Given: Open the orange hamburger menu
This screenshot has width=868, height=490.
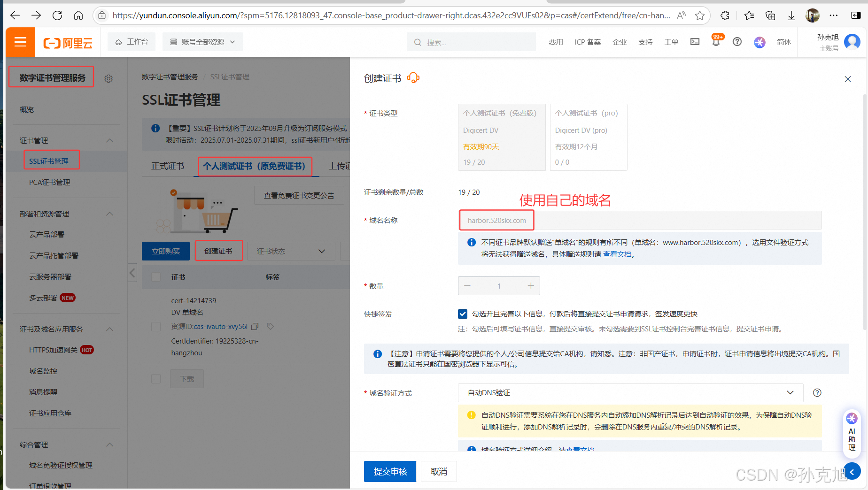Looking at the screenshot, I should click(20, 42).
